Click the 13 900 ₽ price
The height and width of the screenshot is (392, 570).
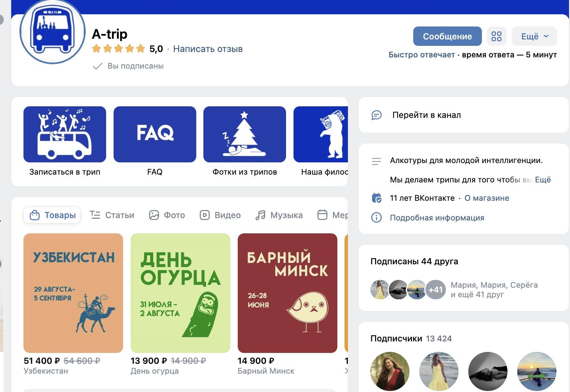click(149, 361)
